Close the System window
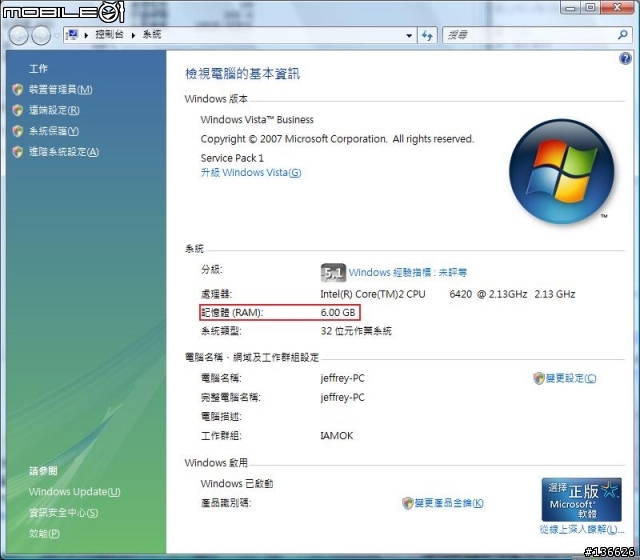 [617, 7]
